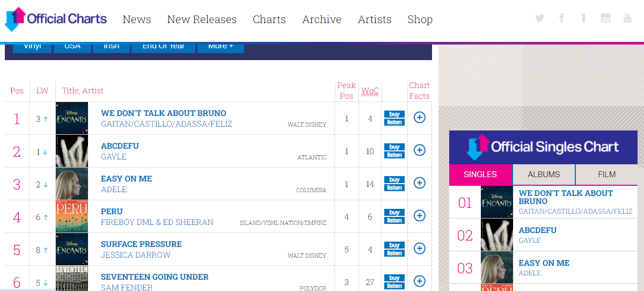This screenshot has height=291, width=644.
Task: Click the Peru single cover art
Action: (72, 216)
